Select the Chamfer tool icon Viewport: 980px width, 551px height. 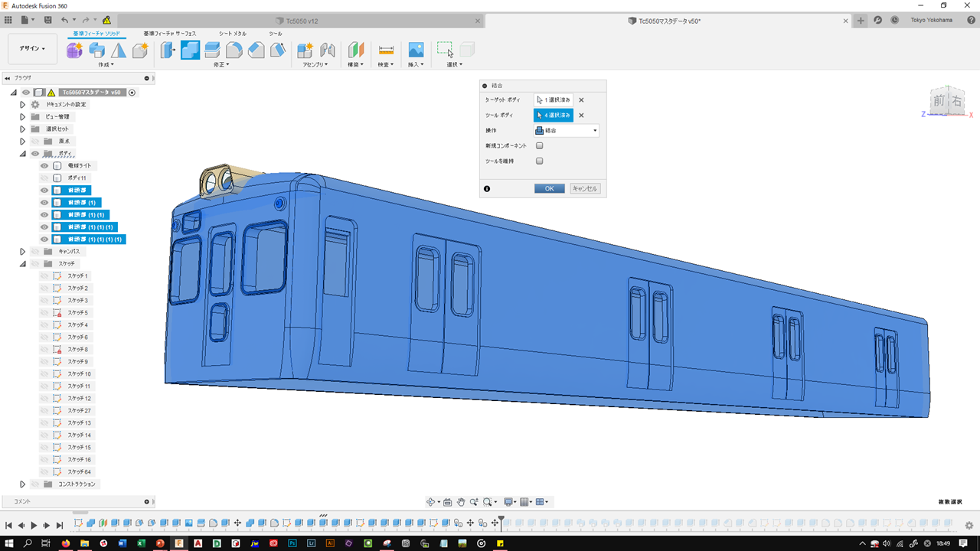pyautogui.click(x=256, y=51)
